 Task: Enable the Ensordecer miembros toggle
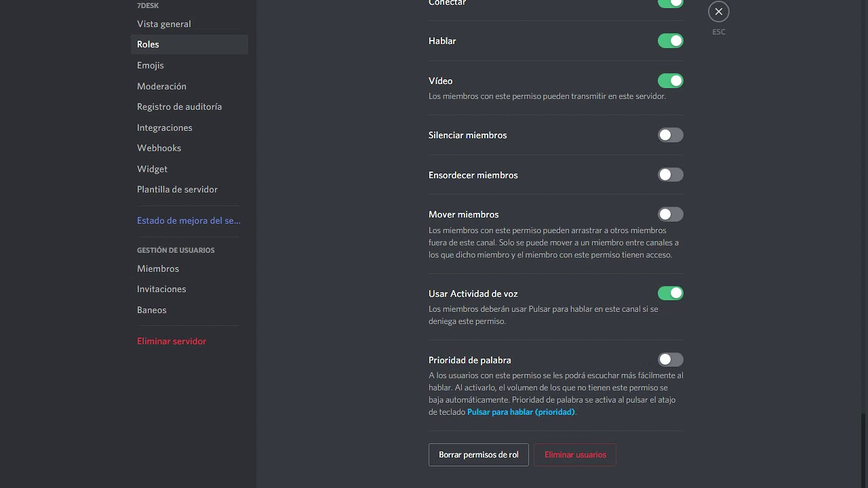click(x=670, y=175)
